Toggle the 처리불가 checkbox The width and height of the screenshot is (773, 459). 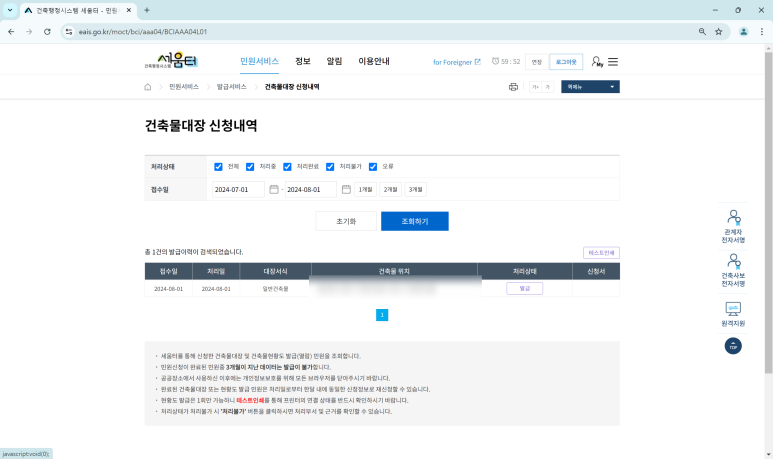click(330, 167)
